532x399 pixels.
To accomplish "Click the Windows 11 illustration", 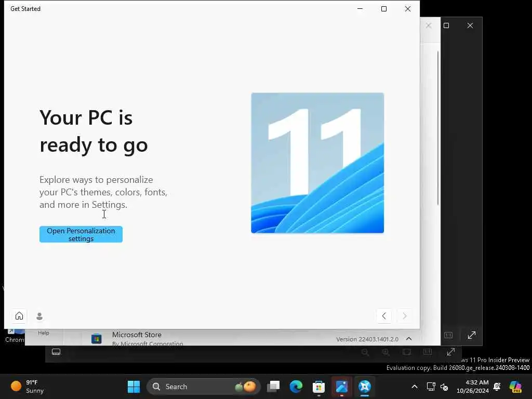I will point(317,163).
